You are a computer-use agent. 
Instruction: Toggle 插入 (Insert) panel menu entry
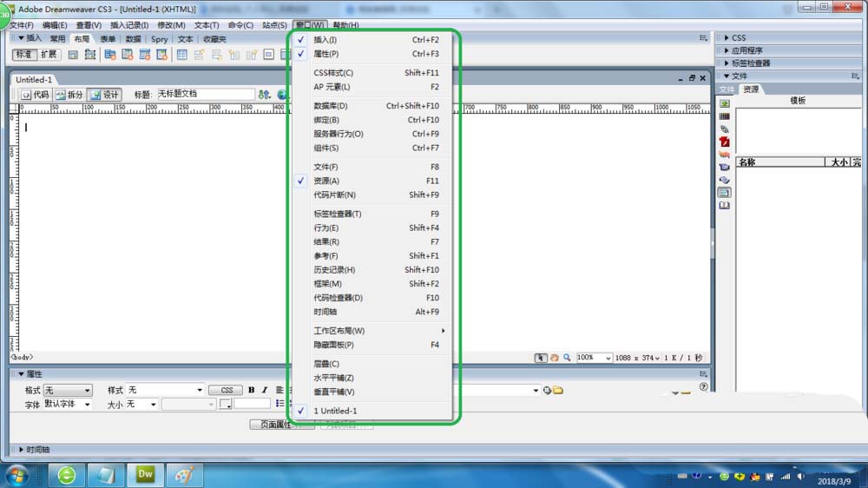pos(372,40)
